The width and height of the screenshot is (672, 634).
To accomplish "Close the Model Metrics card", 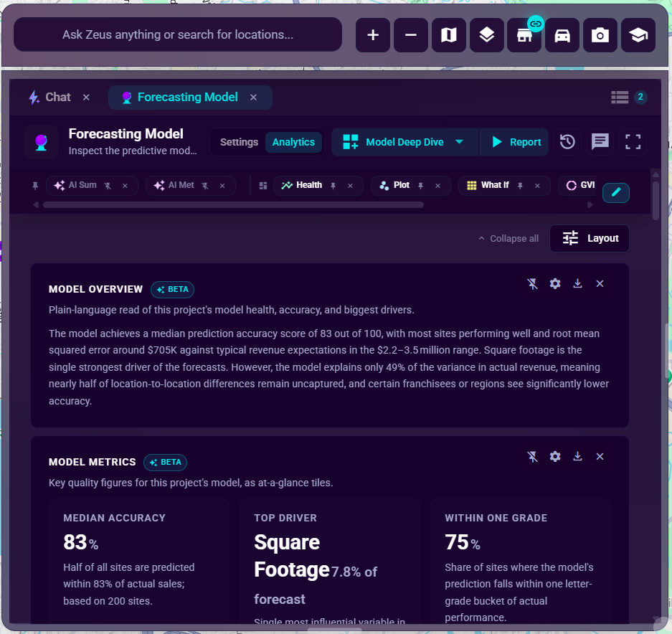I will pyautogui.click(x=600, y=457).
